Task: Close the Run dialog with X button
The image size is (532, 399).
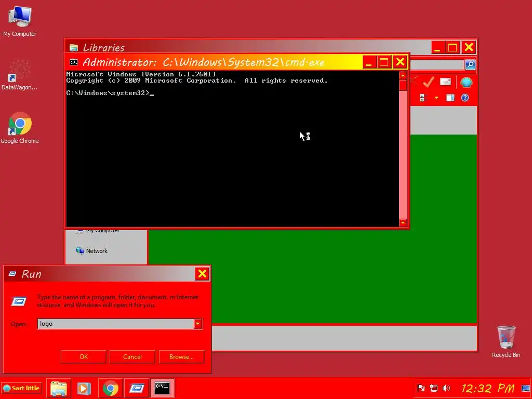Action: [x=202, y=273]
